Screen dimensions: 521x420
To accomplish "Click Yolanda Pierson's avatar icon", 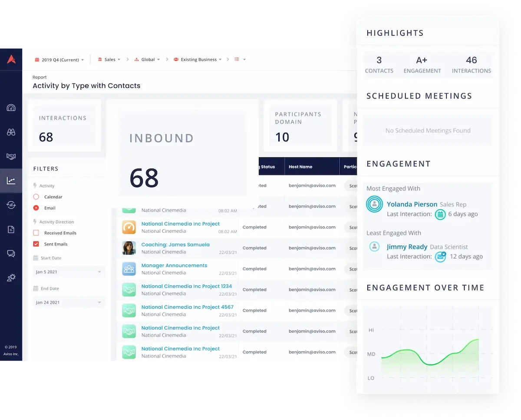I will tap(374, 204).
